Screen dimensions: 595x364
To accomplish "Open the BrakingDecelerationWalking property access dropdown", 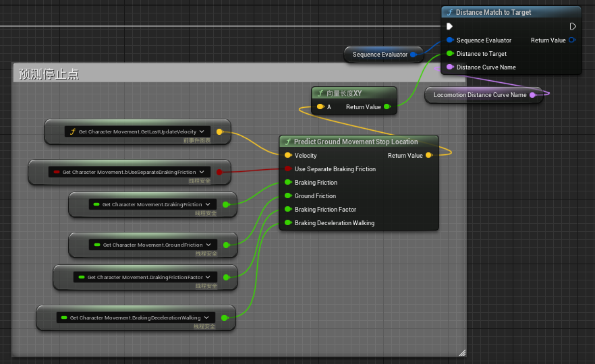I will pos(136,317).
